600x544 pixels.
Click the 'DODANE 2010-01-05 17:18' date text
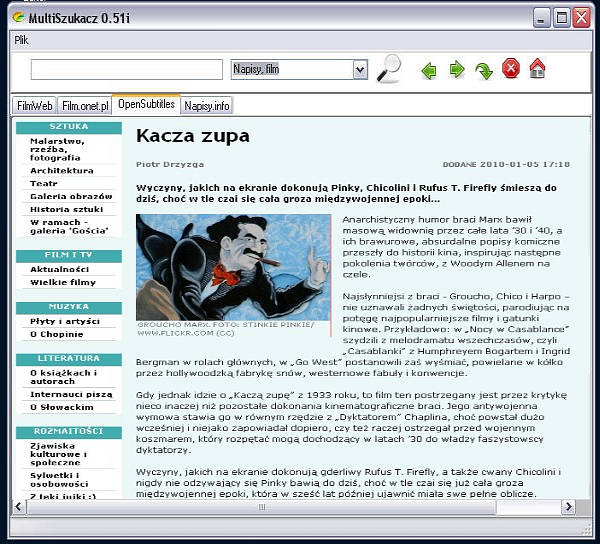506,165
